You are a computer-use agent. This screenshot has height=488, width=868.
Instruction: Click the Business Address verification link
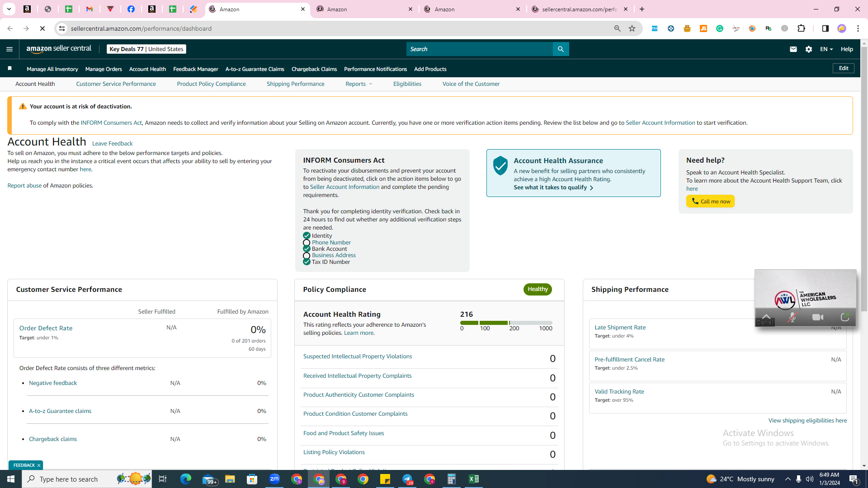334,255
